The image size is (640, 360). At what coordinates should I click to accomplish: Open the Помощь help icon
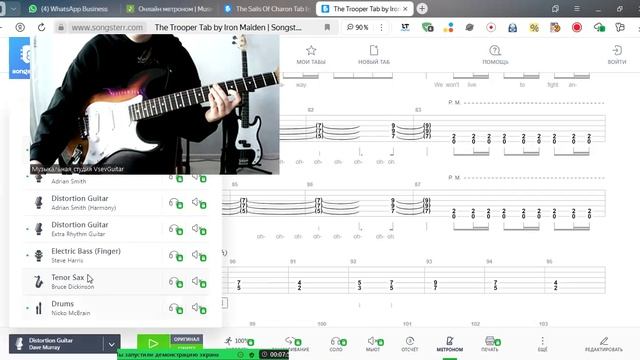pyautogui.click(x=495, y=51)
